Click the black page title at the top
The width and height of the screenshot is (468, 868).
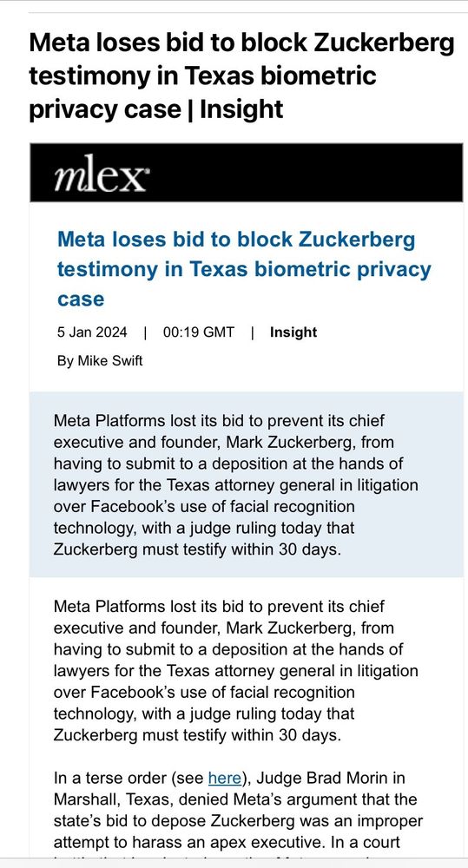[241, 76]
